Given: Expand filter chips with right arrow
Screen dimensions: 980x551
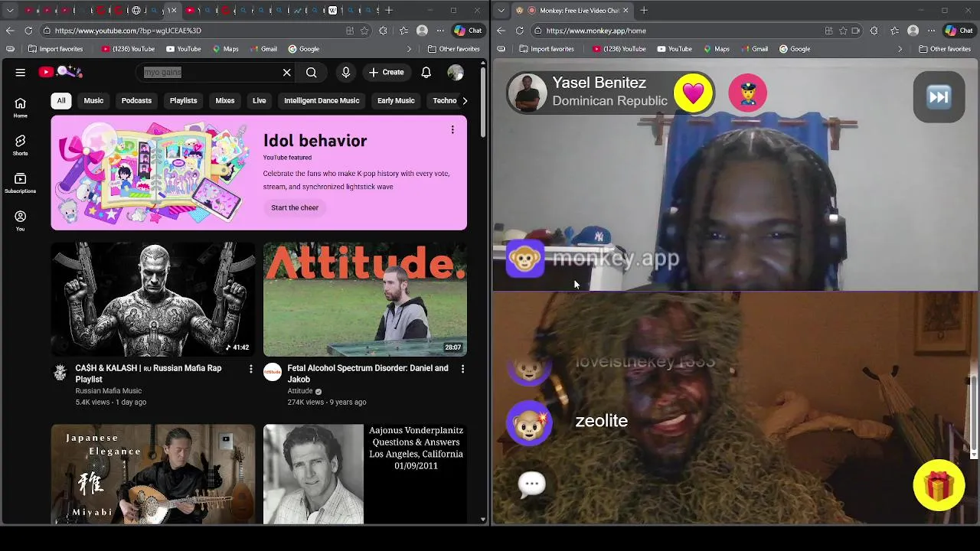Looking at the screenshot, I should click(464, 100).
